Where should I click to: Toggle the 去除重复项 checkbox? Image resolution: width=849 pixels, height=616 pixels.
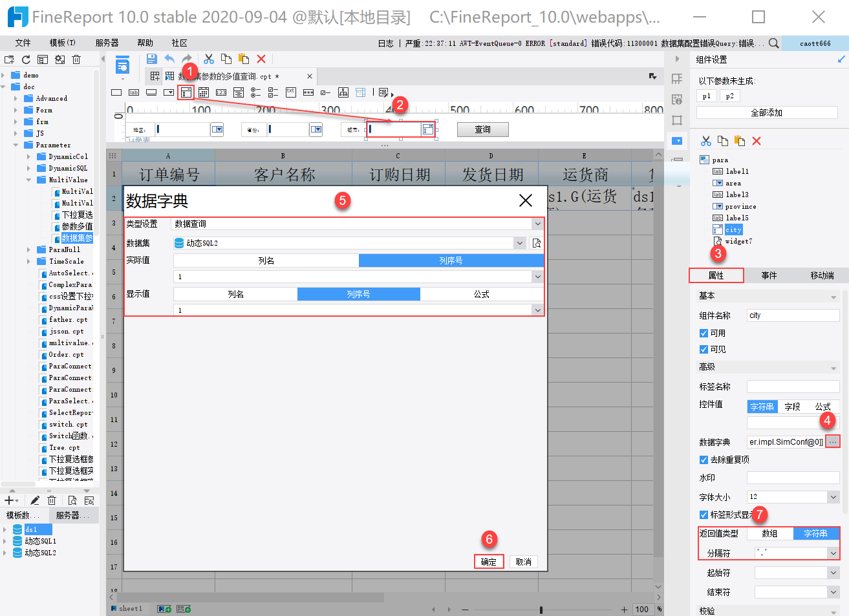pyautogui.click(x=704, y=460)
